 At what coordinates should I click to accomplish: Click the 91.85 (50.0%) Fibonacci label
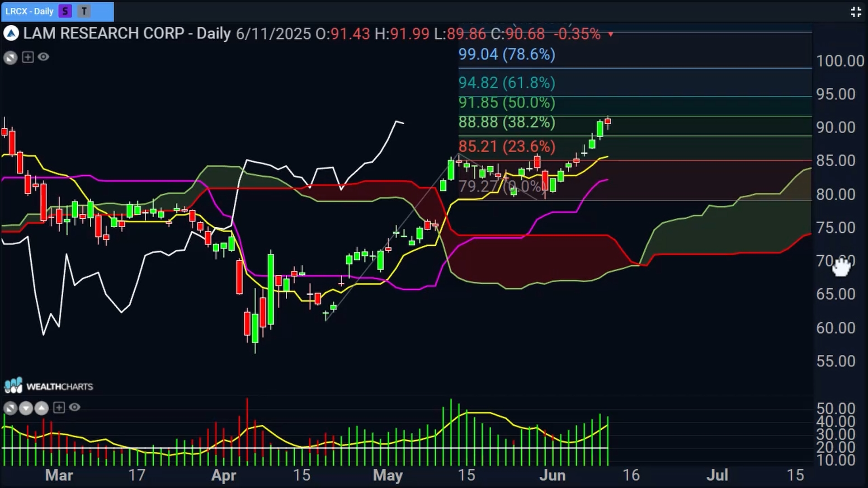507,103
